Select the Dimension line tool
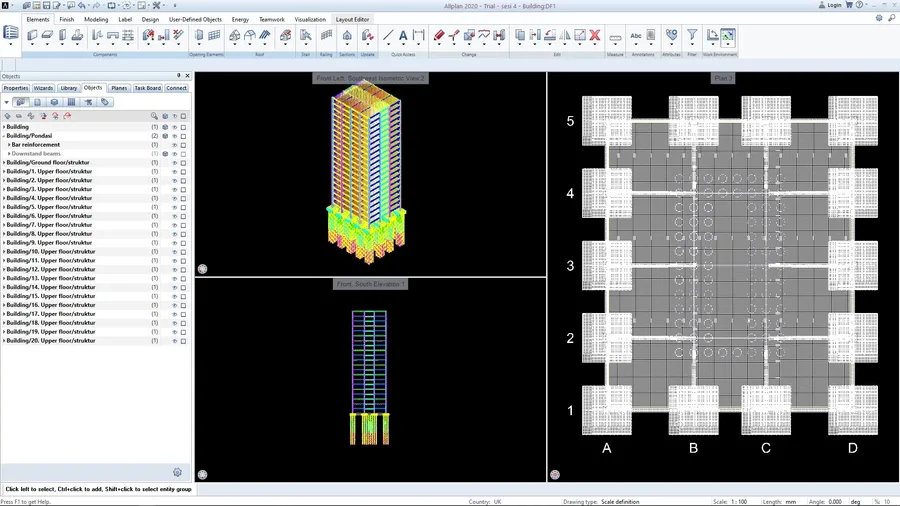 pyautogui.click(x=418, y=35)
